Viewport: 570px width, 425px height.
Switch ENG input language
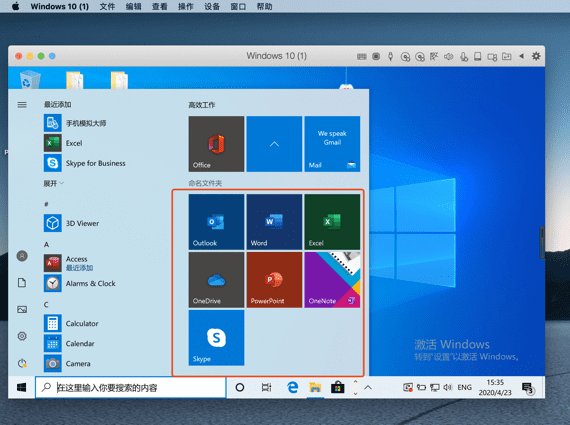464,388
